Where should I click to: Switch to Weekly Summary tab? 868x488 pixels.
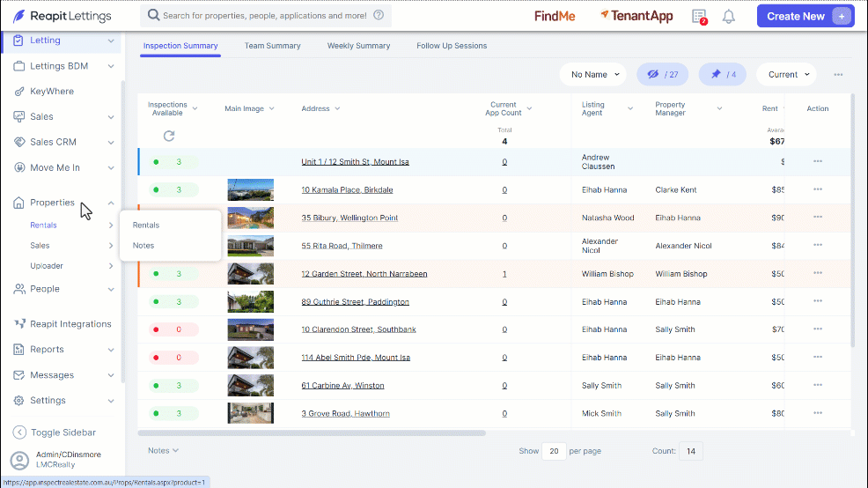[358, 46]
